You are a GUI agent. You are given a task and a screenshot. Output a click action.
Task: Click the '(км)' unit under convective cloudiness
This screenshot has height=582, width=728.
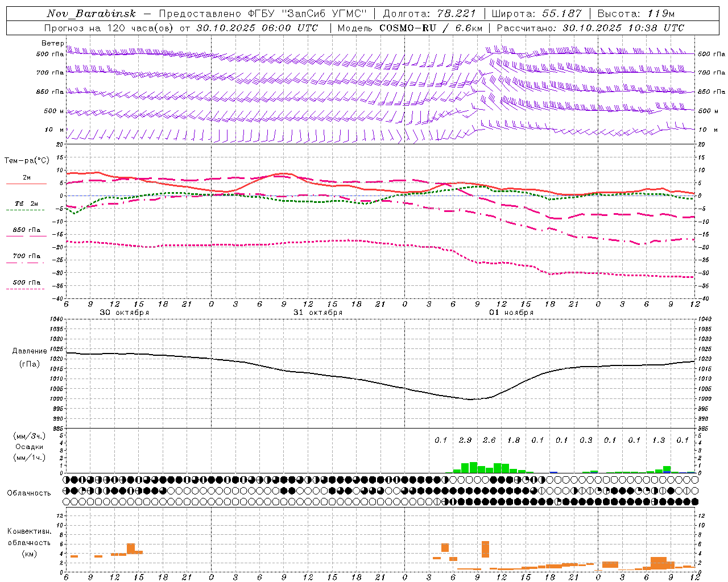30,554
